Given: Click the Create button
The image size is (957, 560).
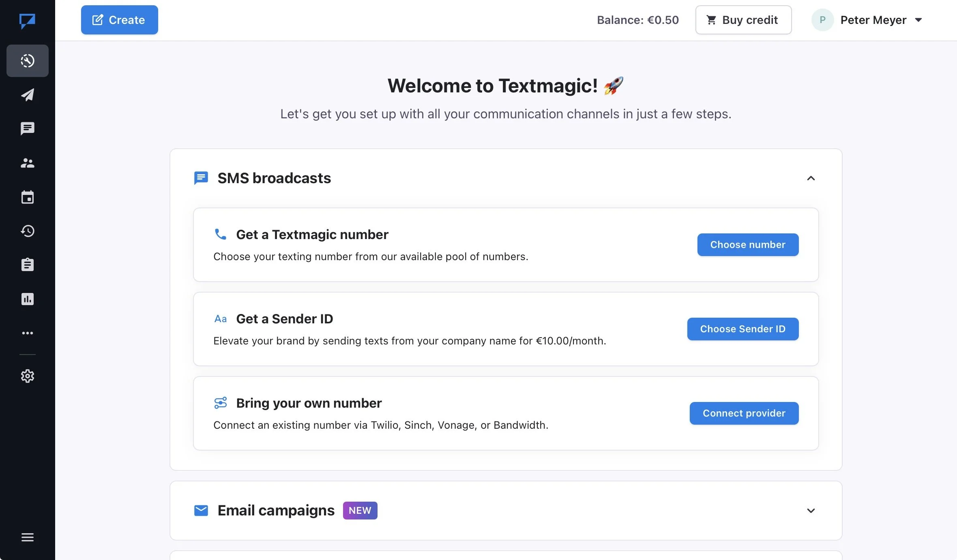Looking at the screenshot, I should [119, 20].
